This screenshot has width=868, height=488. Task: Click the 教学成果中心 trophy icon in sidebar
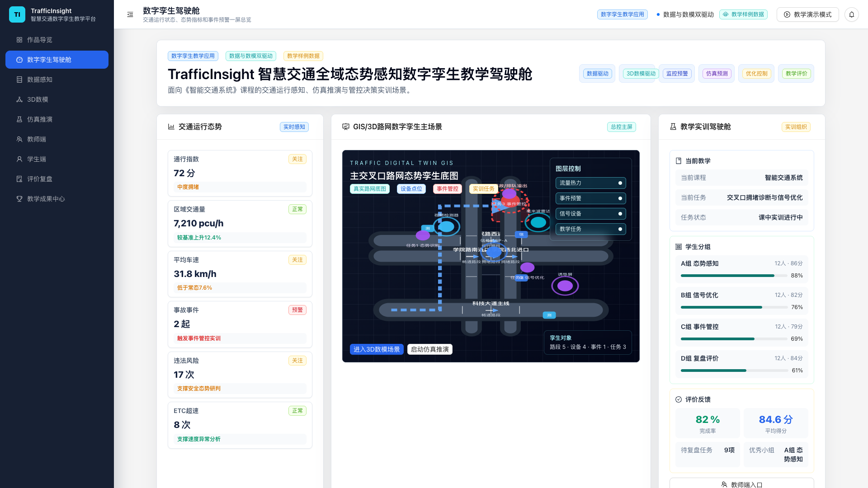click(19, 199)
